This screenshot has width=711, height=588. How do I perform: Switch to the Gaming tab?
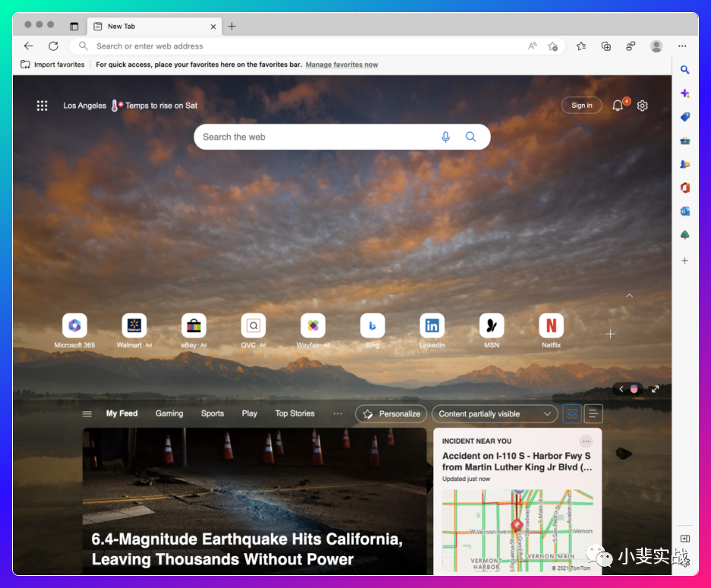169,413
